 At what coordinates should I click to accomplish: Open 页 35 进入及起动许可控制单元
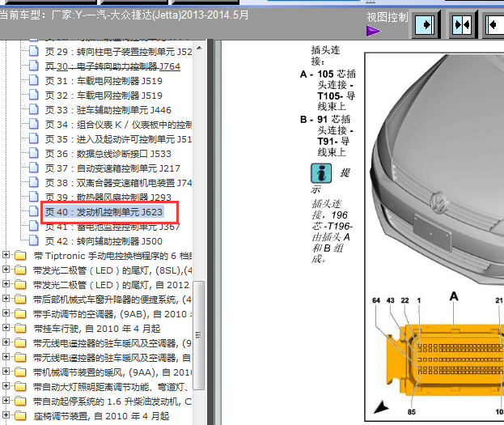(x=118, y=139)
